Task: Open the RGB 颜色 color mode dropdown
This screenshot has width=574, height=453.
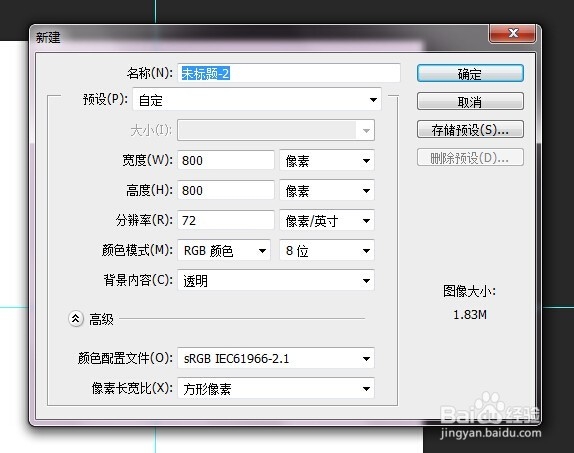Action: pos(224,250)
